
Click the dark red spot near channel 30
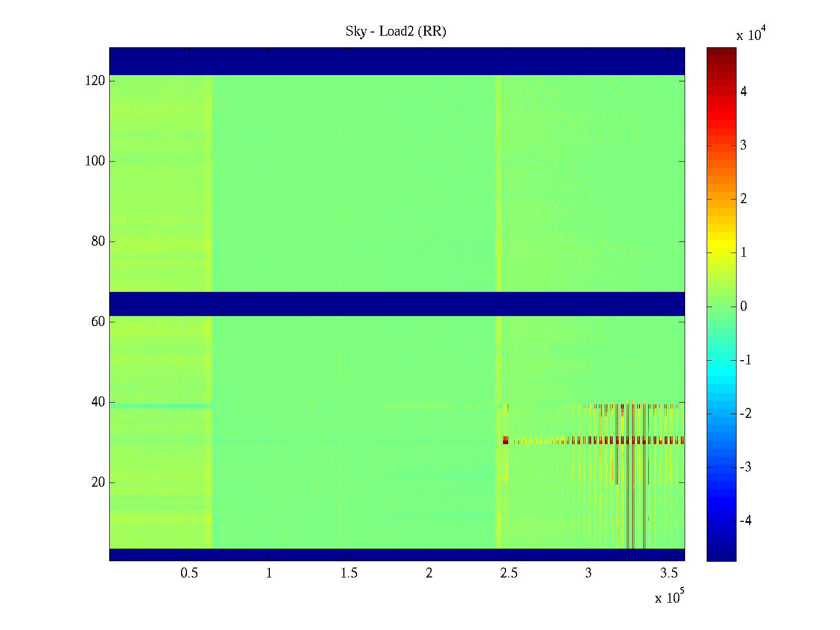(x=506, y=440)
